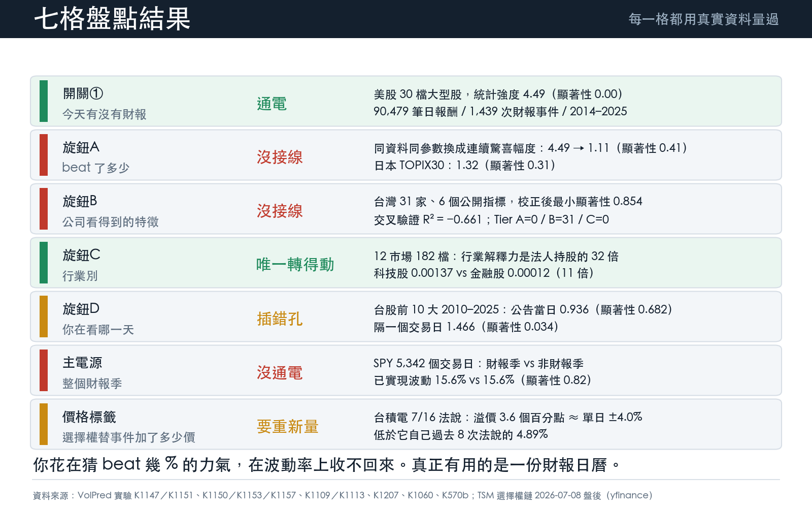Viewport: 812px width, 508px height.
Task: Click the green status 通電
Action: click(x=272, y=104)
